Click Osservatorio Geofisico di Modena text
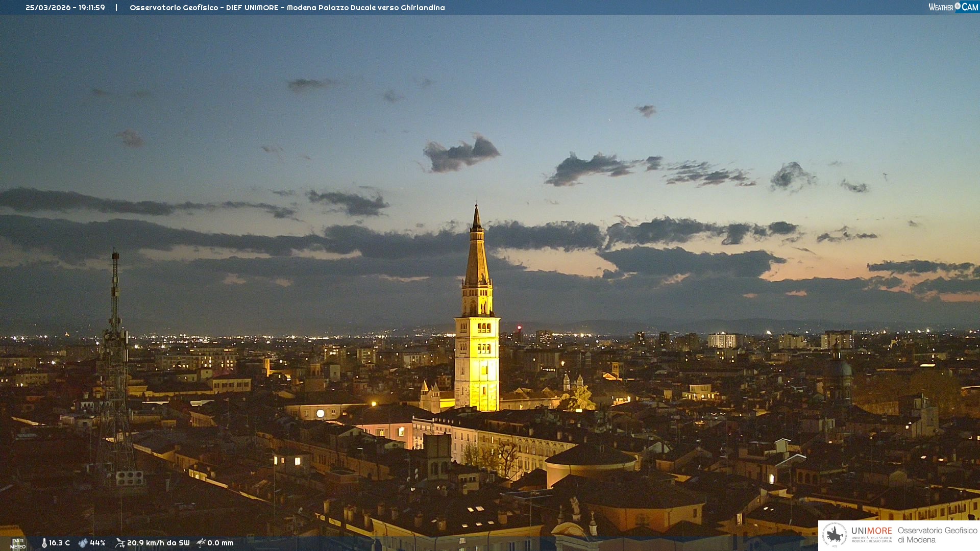 coord(937,535)
